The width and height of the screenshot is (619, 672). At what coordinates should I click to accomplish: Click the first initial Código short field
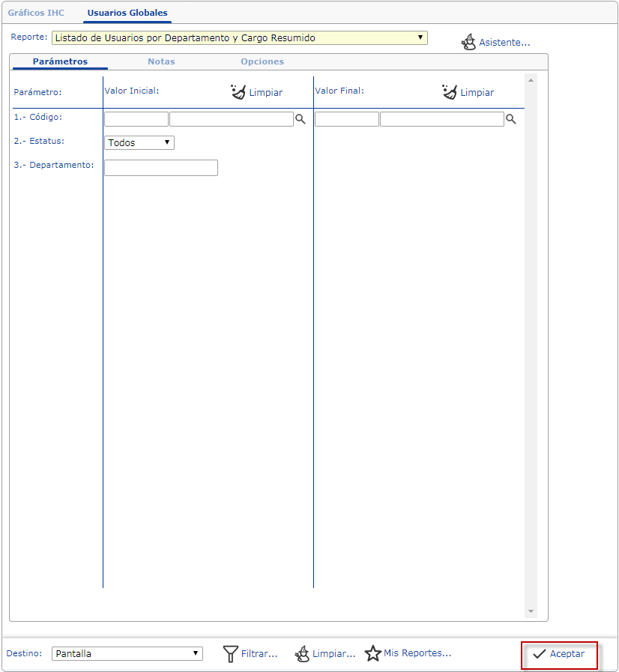pos(136,119)
